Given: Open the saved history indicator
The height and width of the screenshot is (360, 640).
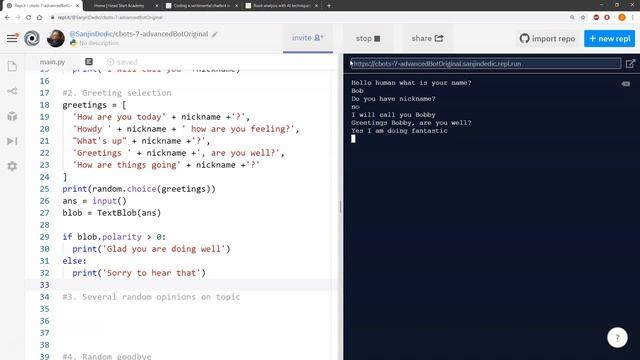Looking at the screenshot, I should tap(122, 62).
